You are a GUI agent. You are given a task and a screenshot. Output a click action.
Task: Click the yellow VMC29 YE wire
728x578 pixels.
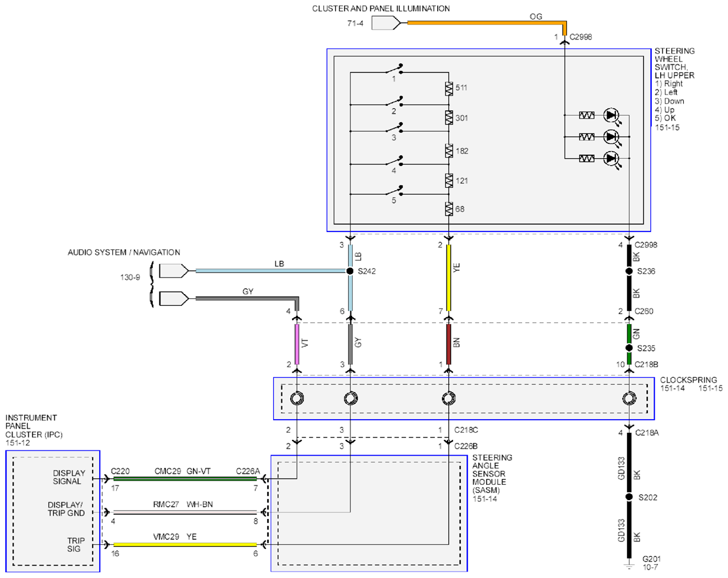(x=185, y=544)
